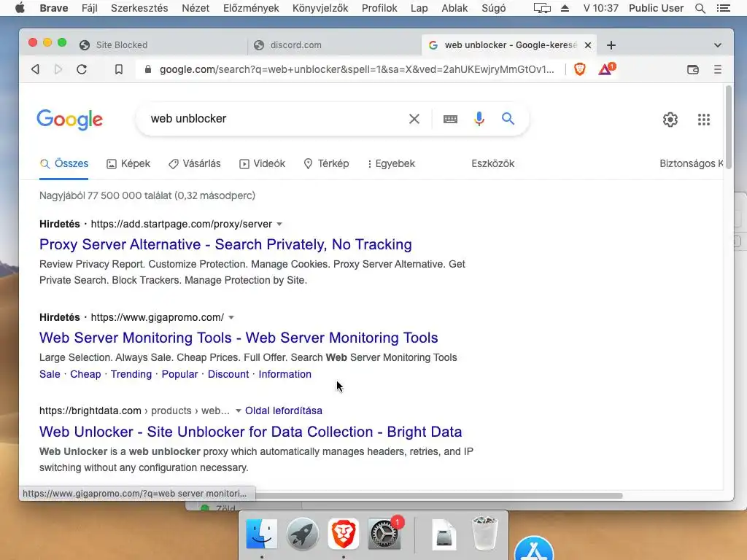Select the Összes search tab

64,164
